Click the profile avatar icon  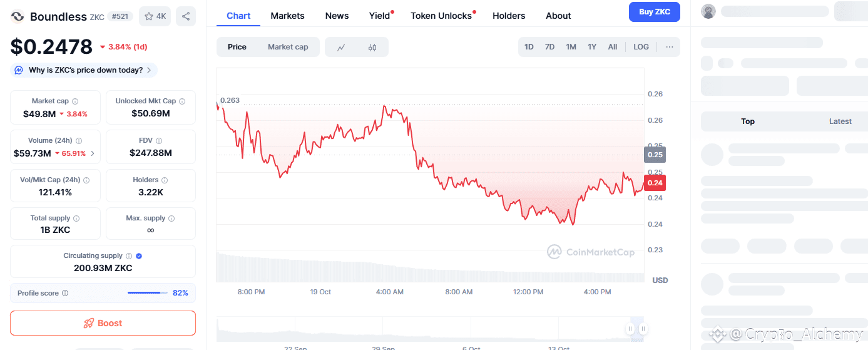[x=708, y=11]
